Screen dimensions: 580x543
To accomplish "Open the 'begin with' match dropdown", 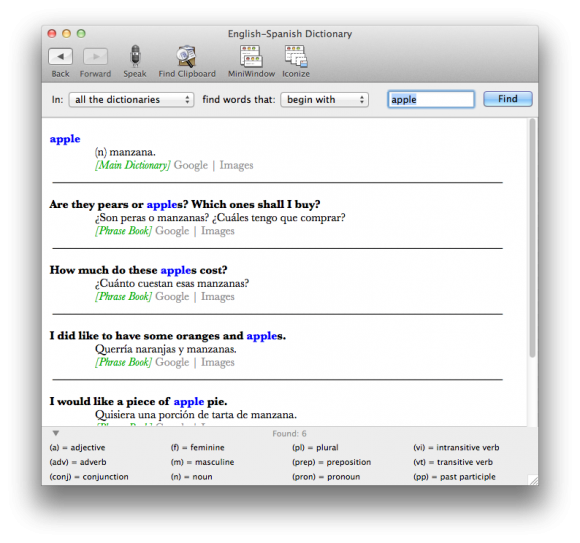I will pyautogui.click(x=324, y=100).
